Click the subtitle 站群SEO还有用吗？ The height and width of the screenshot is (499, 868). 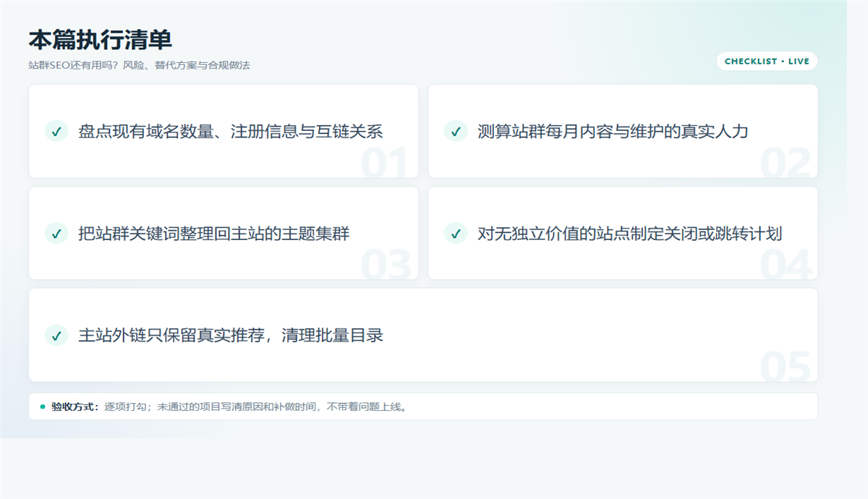click(x=139, y=65)
